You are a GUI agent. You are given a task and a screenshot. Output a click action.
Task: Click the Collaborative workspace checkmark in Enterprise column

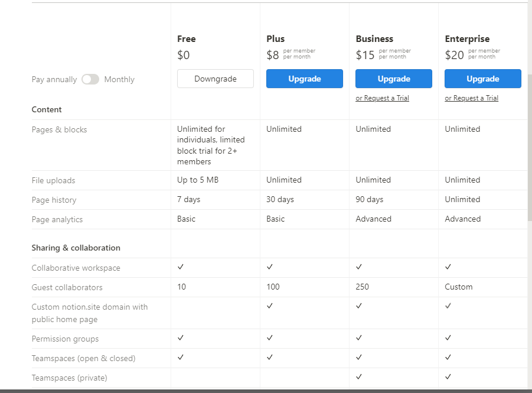tap(448, 267)
